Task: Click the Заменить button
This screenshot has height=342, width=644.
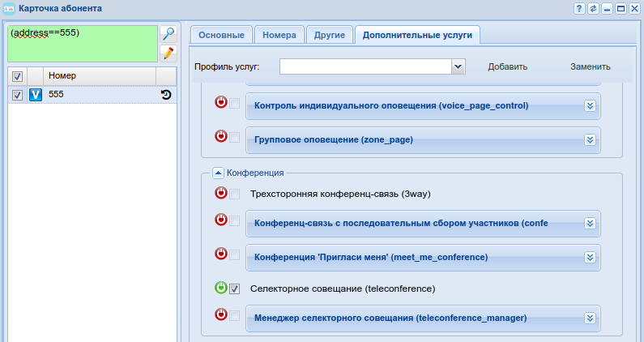Action: 591,66
